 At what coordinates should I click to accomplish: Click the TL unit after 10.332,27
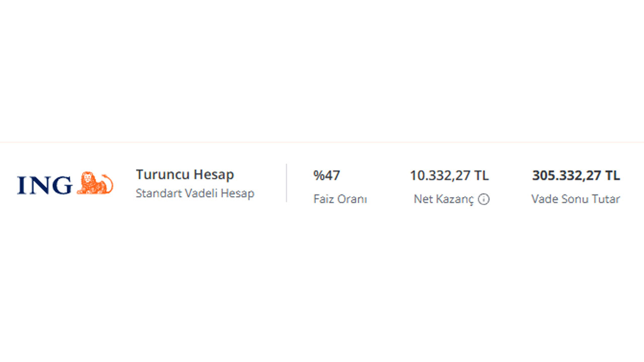[481, 175]
